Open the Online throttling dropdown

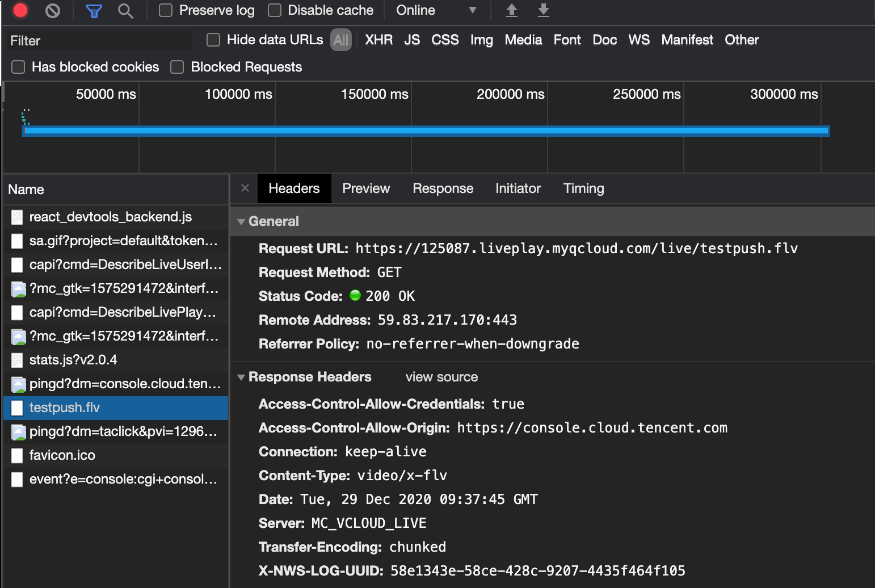coord(436,10)
